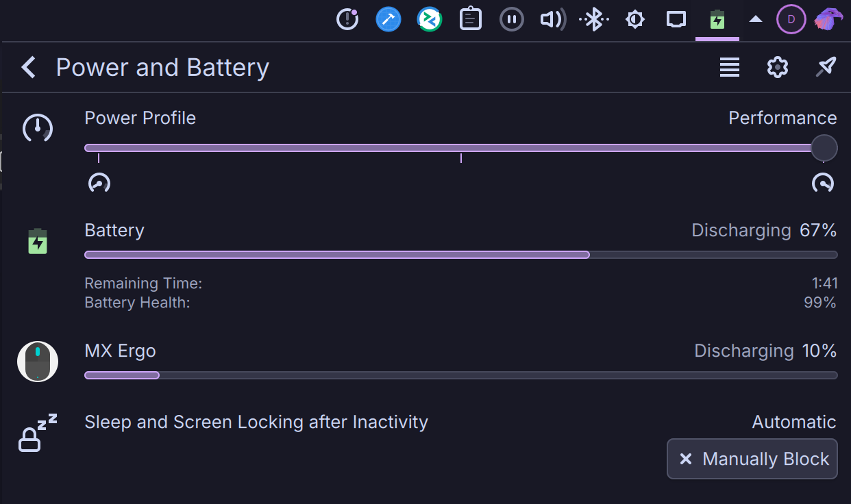Open the purple D user avatar
851x504 pixels.
coord(791,19)
